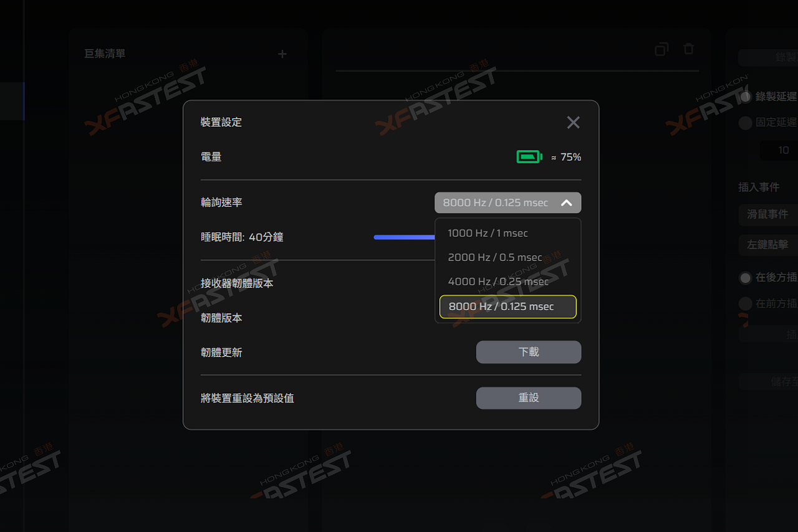The height and width of the screenshot is (532, 798).
Task: Pick 8000 Hz / 0.125 msec option
Action: pos(508,306)
